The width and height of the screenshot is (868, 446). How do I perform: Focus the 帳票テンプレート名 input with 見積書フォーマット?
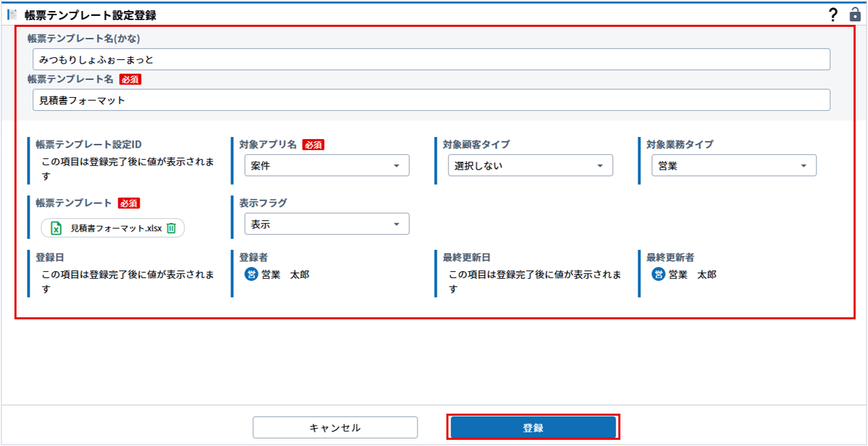pos(431,100)
